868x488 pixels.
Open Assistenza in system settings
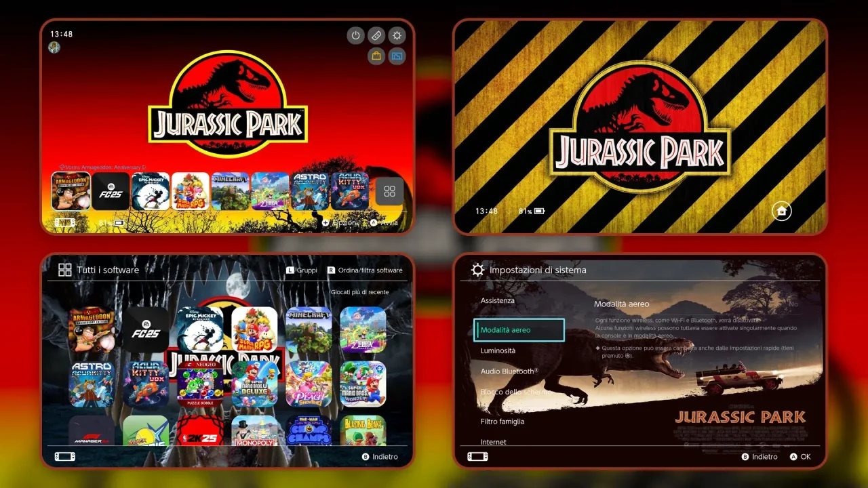tap(498, 300)
